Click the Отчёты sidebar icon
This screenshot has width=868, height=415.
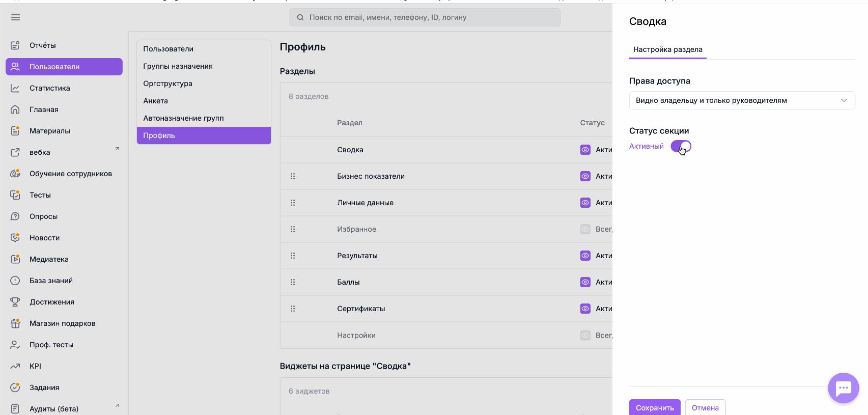click(x=15, y=45)
